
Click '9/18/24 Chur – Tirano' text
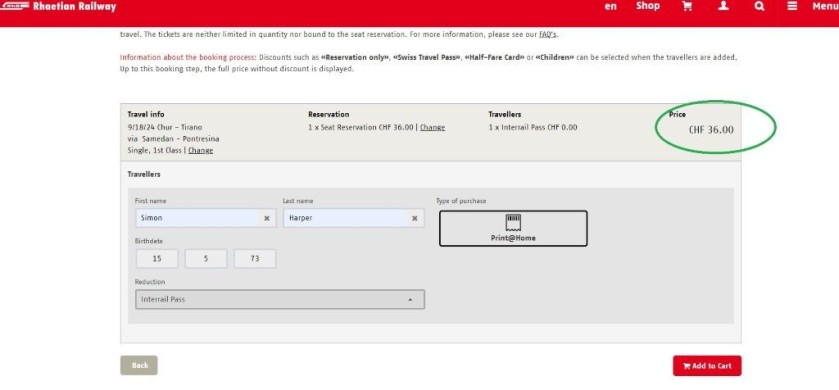tap(165, 127)
